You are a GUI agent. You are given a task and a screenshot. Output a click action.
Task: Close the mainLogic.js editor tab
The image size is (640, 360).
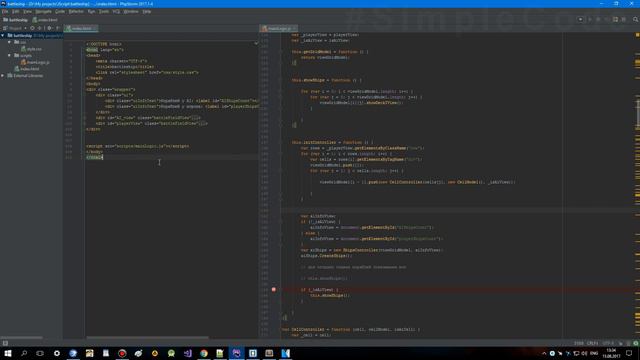click(x=295, y=28)
